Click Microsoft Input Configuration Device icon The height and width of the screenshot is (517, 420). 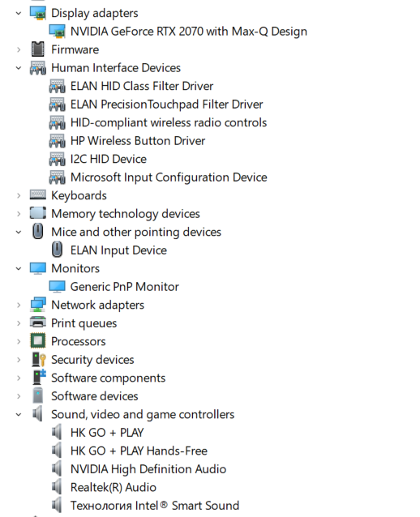(57, 177)
